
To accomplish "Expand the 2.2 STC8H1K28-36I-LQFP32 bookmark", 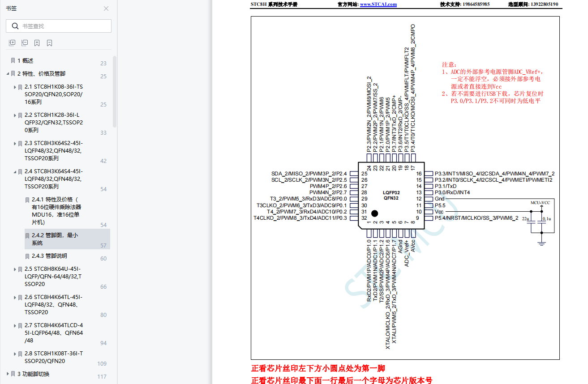I will point(15,115).
